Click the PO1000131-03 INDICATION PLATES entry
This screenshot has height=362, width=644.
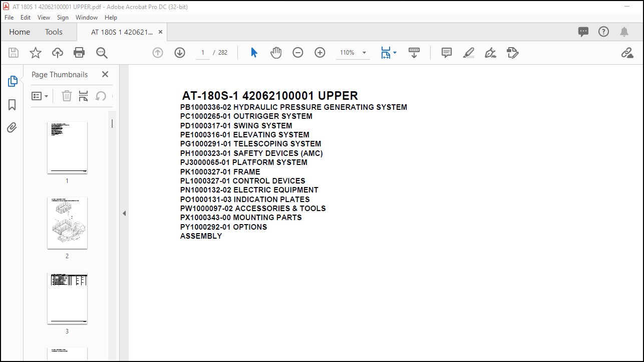coord(245,199)
